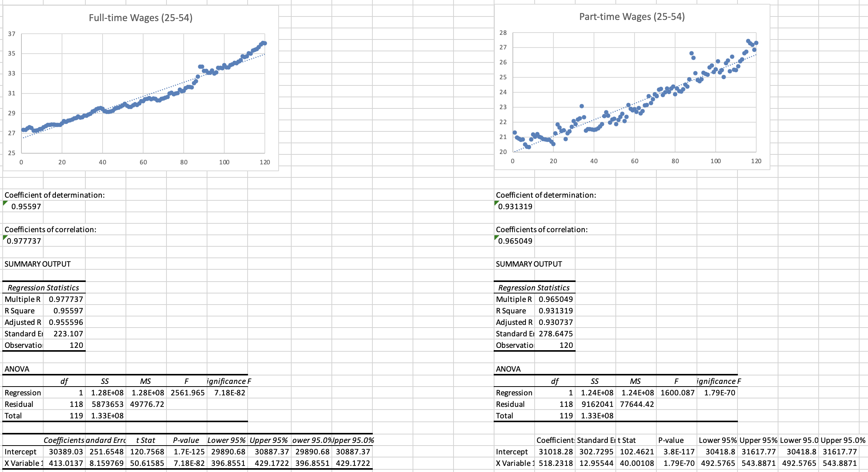Click the green error indicator on cell 0.965049
The height and width of the screenshot is (472, 868).
coord(497,237)
